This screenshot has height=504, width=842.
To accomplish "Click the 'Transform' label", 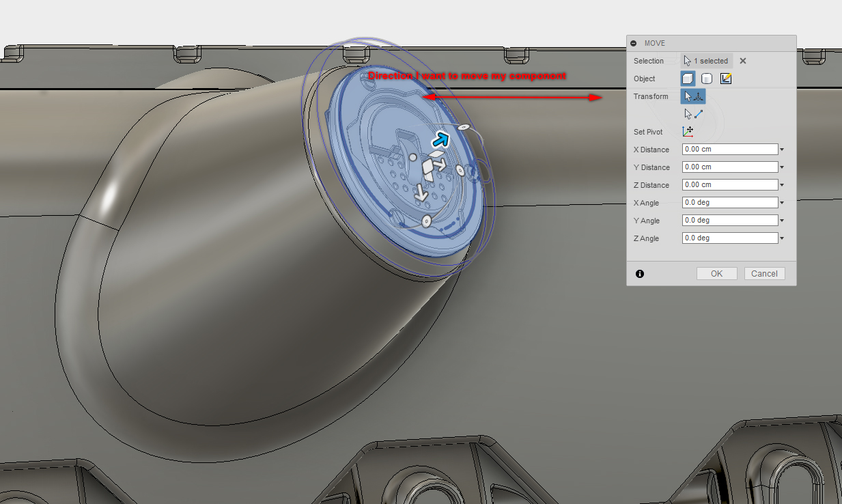I will pos(651,96).
